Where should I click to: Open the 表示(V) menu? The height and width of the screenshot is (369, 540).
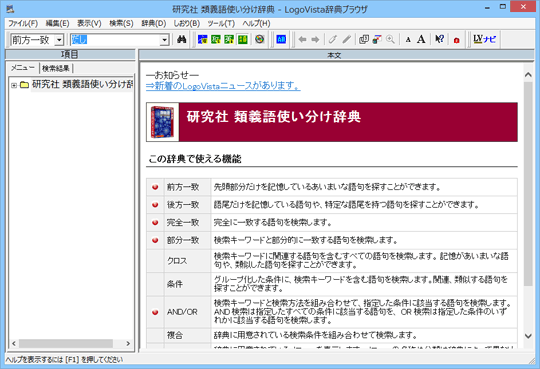click(89, 23)
